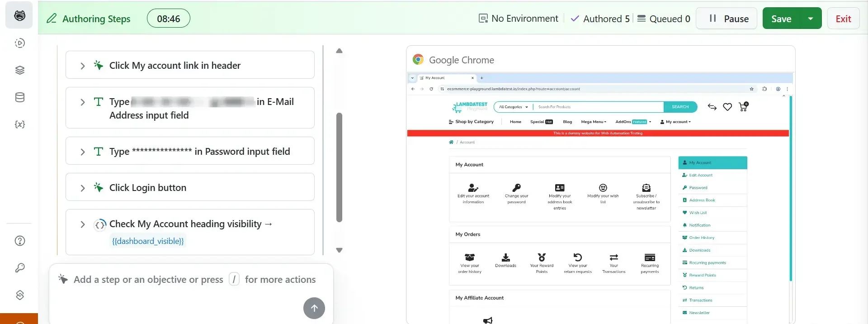868x324 pixels.
Task: Click the View your order history icon
Action: click(470, 257)
